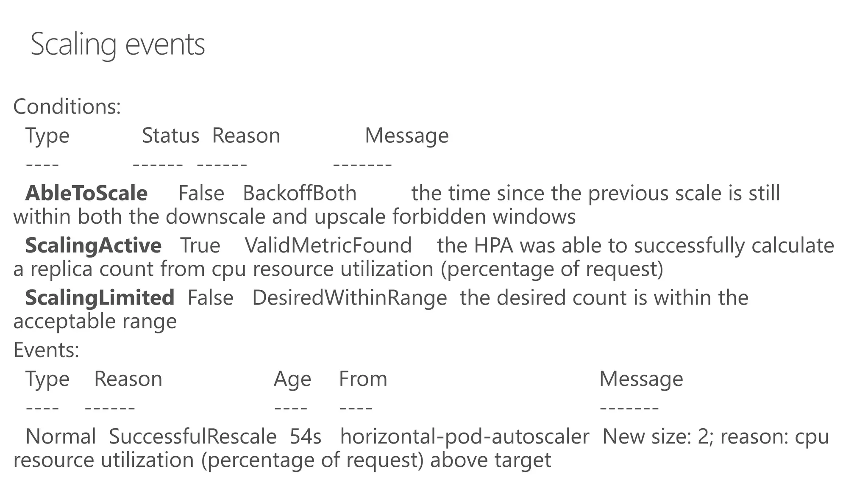The image size is (868, 488).
Task: Click the 'Scaling events' slide title
Action: click(118, 44)
